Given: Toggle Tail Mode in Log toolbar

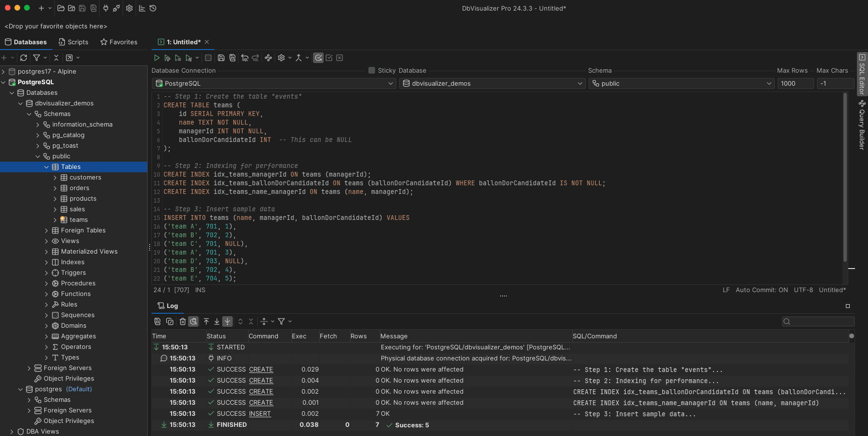Looking at the screenshot, I should [x=227, y=321].
